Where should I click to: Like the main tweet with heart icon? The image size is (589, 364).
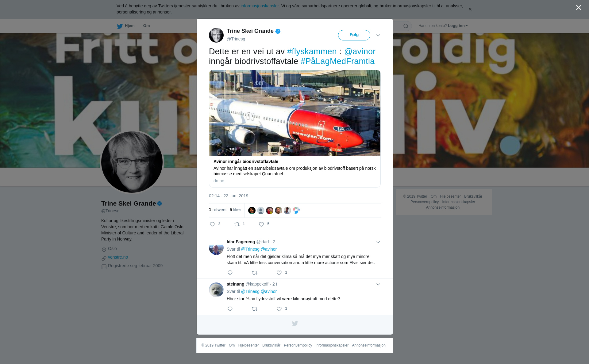(x=261, y=224)
